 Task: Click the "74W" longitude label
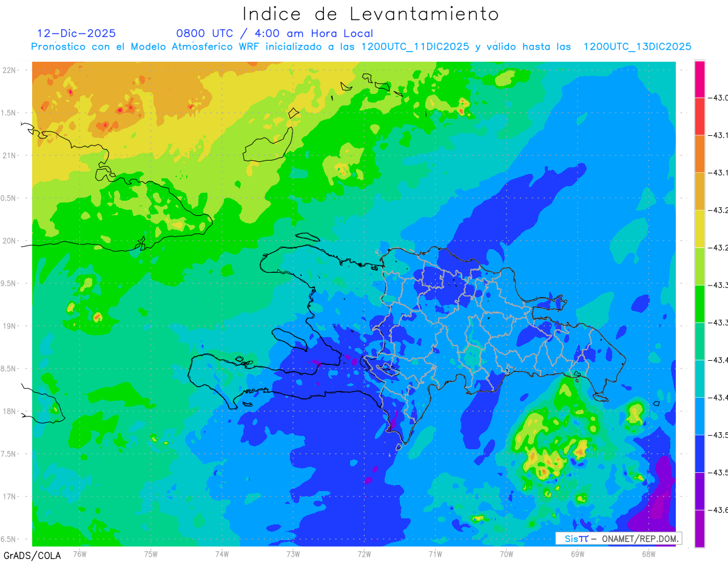(x=222, y=553)
